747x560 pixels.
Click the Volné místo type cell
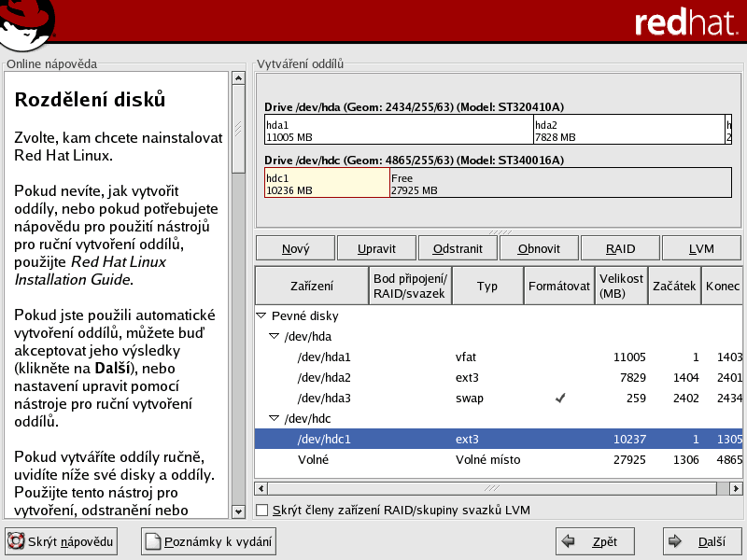coord(487,459)
